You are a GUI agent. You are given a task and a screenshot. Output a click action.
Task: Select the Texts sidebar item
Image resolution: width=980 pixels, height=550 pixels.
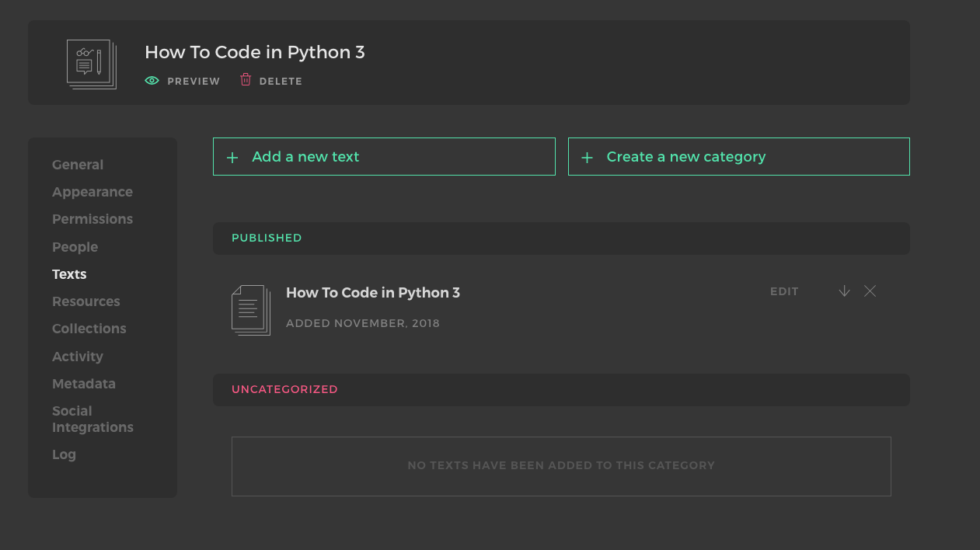(x=69, y=274)
